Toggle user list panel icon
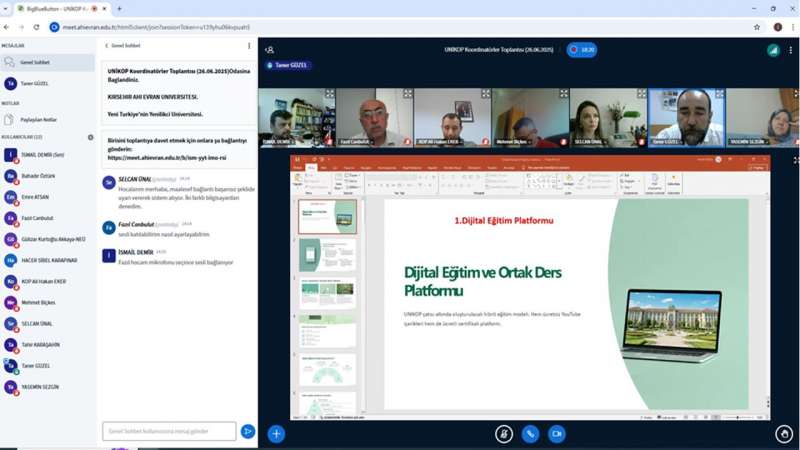Screen dimensions: 800x450 [x=269, y=49]
